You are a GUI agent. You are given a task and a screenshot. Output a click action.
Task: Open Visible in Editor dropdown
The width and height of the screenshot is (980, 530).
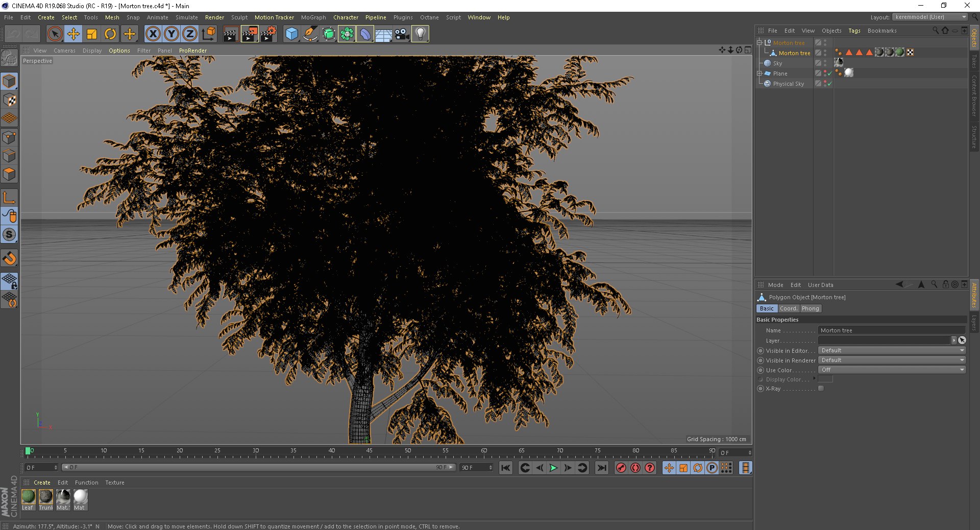[892, 350]
